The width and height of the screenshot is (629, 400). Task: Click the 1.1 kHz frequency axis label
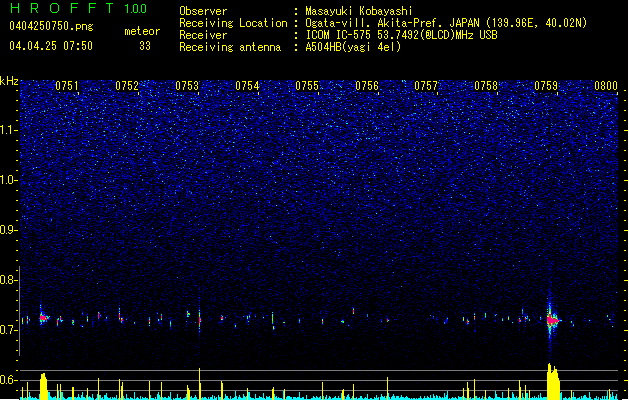tap(9, 130)
